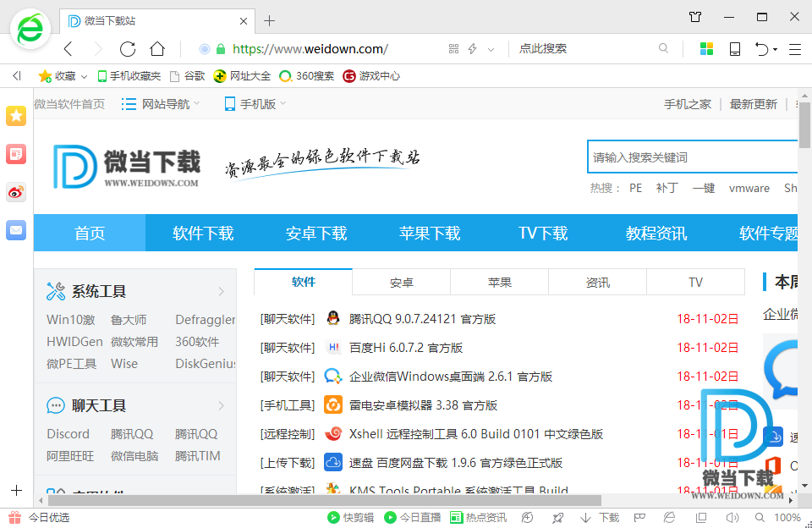Switch to the 资讯 tab
Viewport: 812px width, 528px height.
[x=598, y=283]
